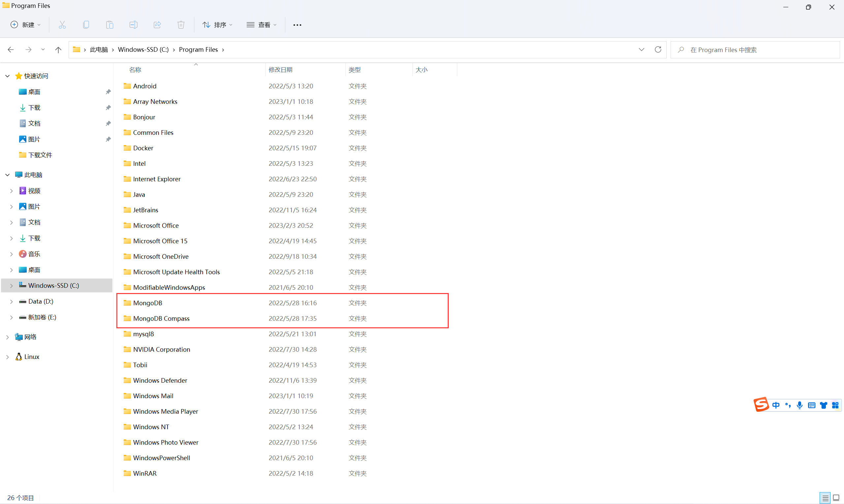Click Sogou voice input microphone icon

799,405
